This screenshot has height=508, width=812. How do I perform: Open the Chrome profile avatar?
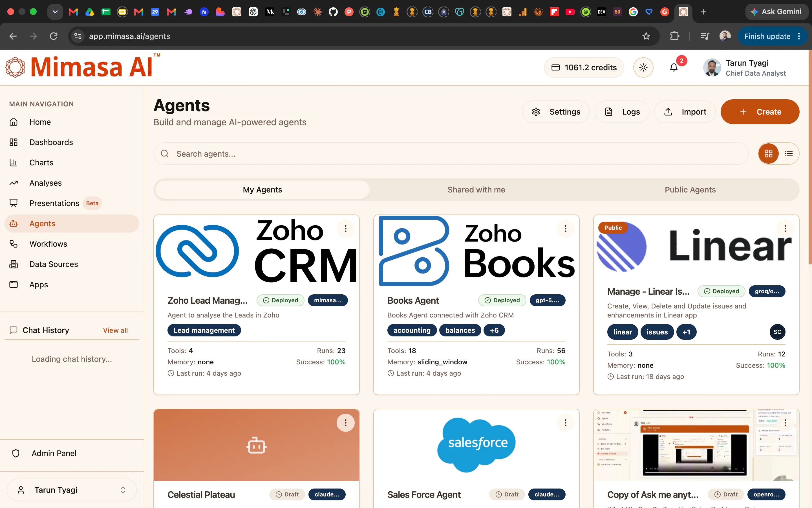(725, 36)
